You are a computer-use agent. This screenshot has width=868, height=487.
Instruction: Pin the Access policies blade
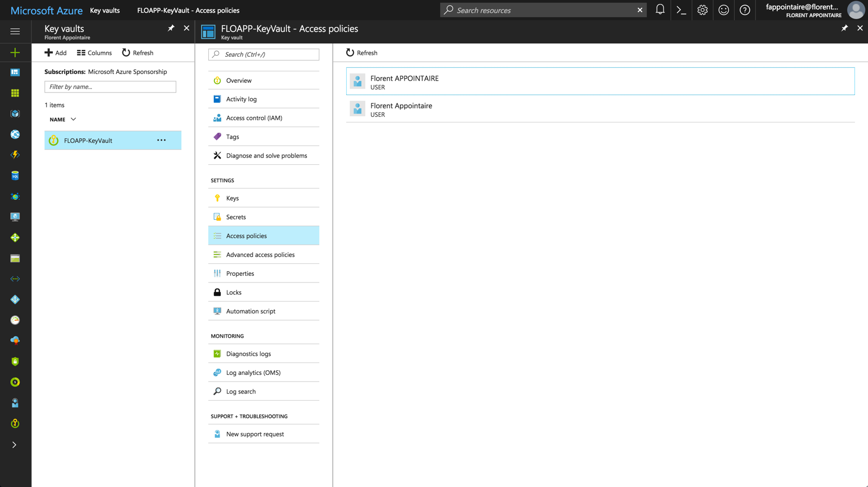844,28
